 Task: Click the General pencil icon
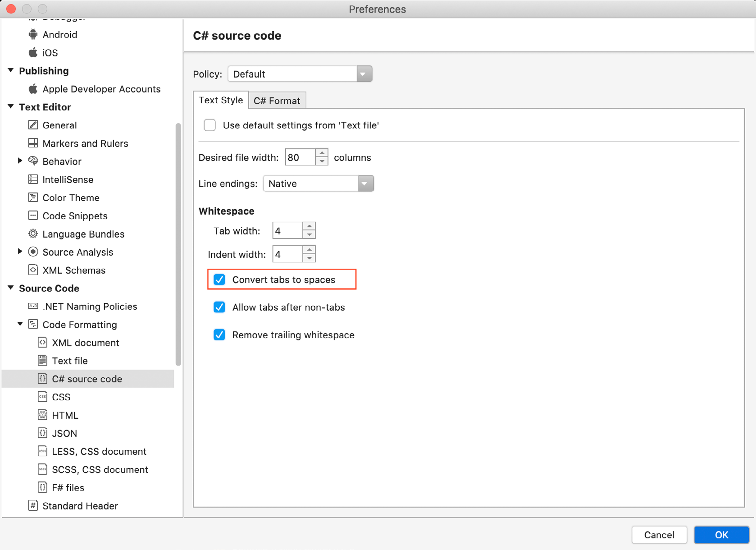click(33, 125)
